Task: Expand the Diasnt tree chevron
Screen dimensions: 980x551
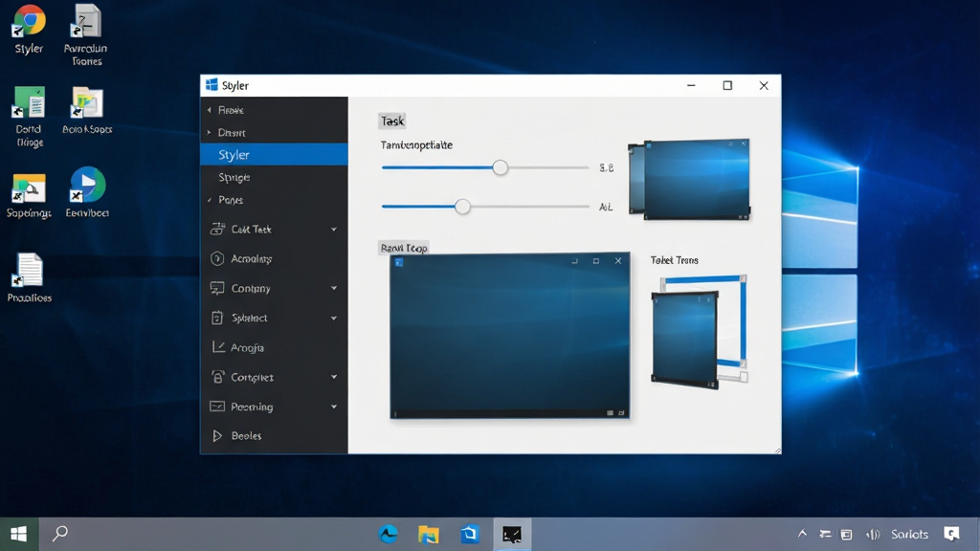Action: click(210, 132)
